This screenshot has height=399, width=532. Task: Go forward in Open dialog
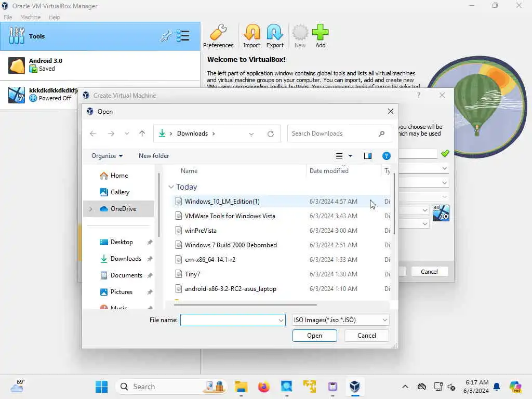click(111, 134)
